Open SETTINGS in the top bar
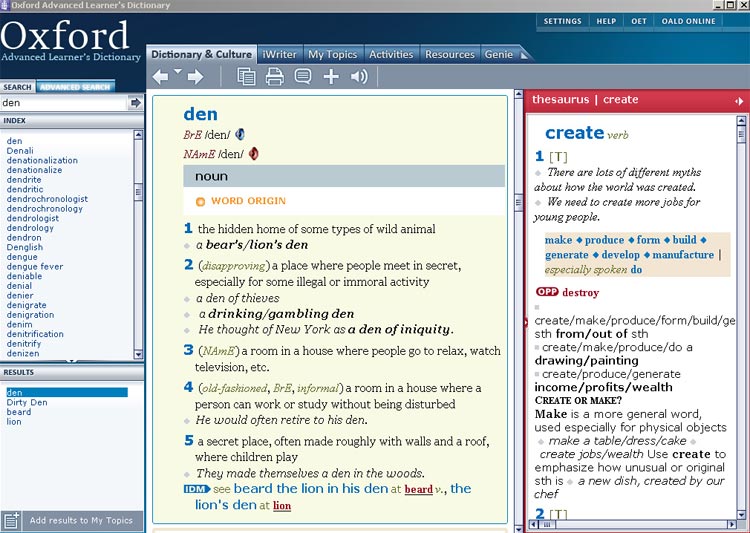 click(562, 21)
